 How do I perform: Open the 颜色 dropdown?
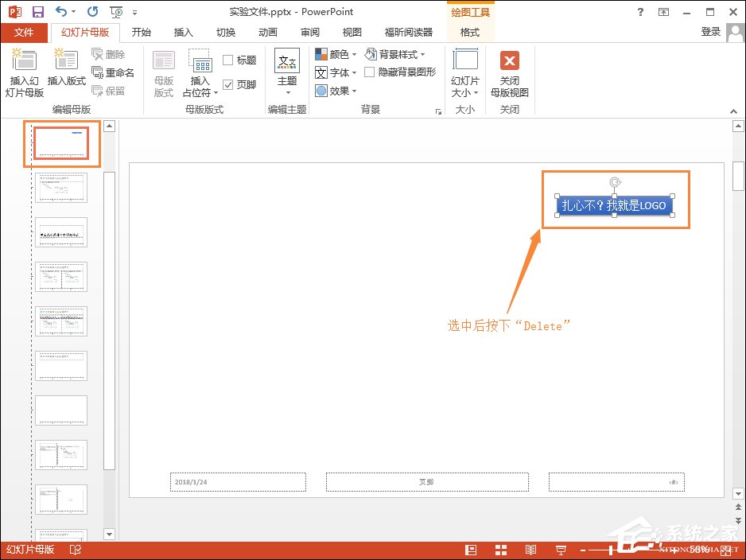[x=335, y=54]
